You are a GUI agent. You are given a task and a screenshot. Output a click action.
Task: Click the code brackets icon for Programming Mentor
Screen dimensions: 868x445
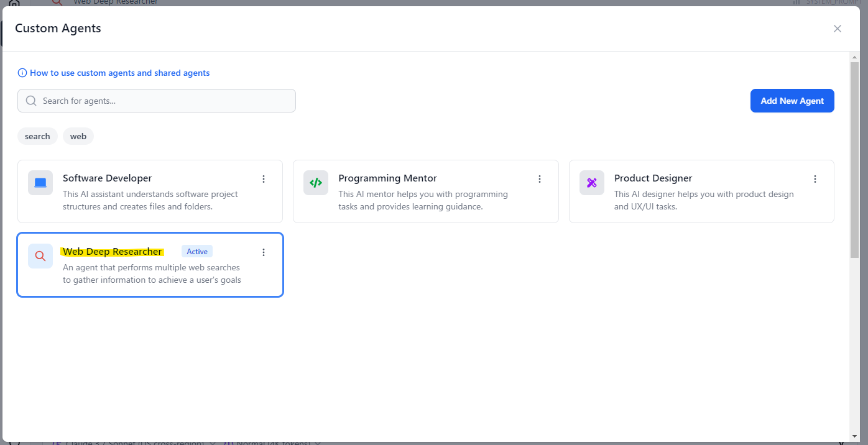coord(316,183)
